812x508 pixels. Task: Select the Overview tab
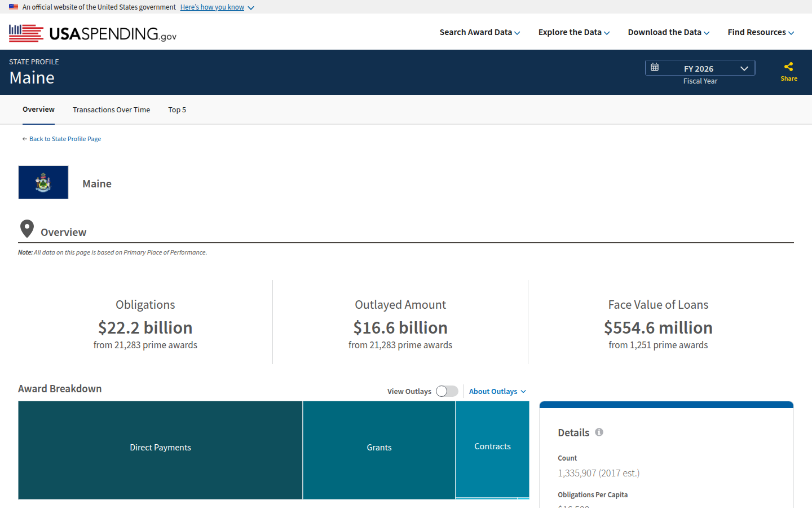tap(38, 110)
